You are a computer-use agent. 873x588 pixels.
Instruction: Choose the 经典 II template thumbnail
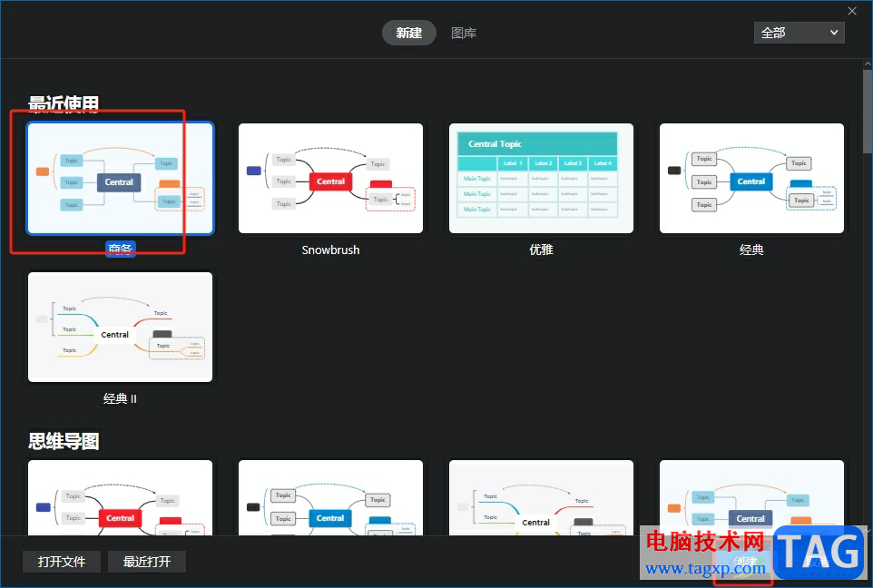[121, 327]
